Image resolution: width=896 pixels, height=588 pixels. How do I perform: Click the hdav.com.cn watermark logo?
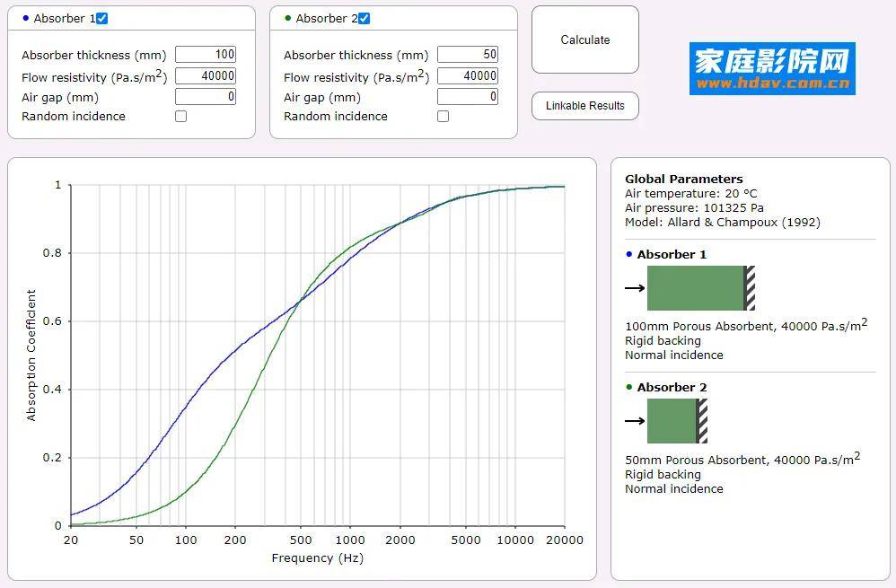point(772,69)
